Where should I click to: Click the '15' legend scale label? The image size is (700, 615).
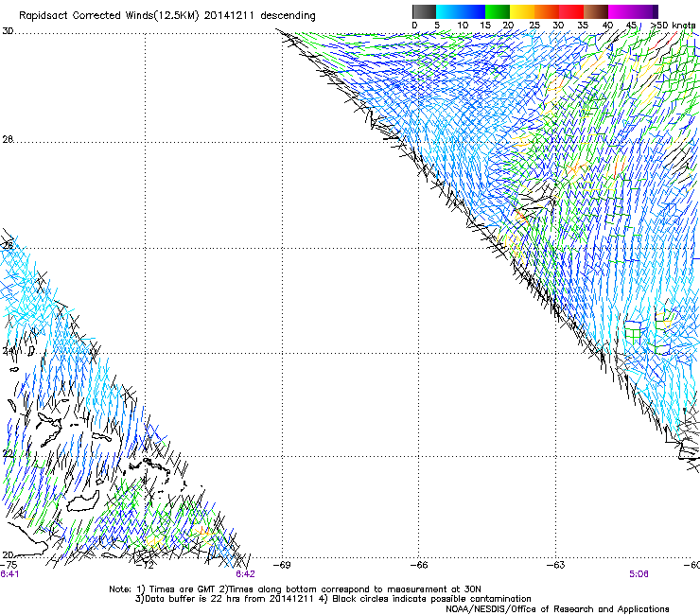485,26
